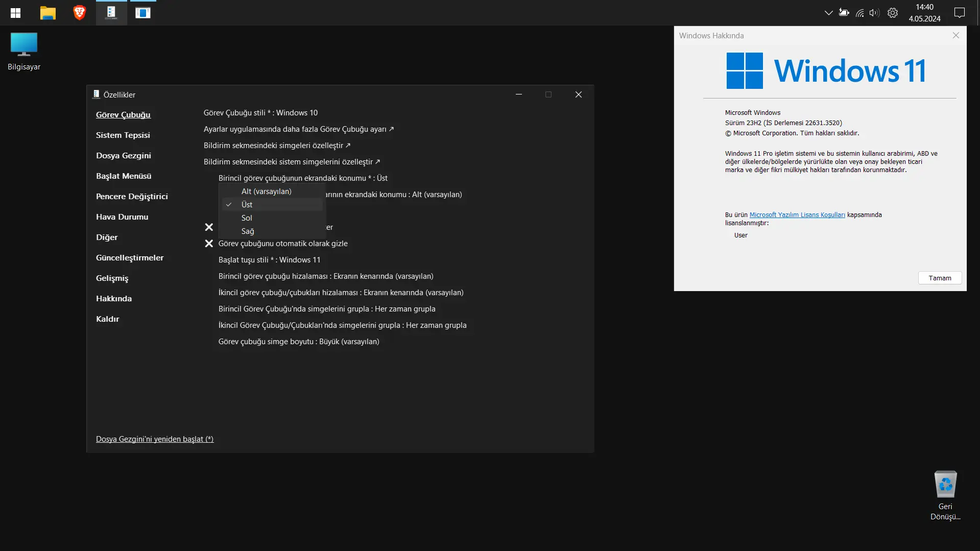
Task: Click 'Birincil görev çubuğunun ekrandaki konumu' dropdown
Action: 303,178
